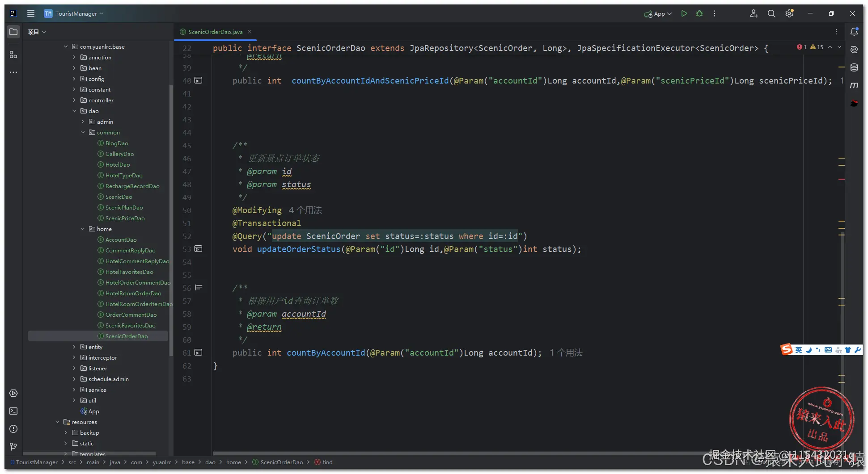
Task: Click the Sogou input method S icon
Action: [787, 349]
